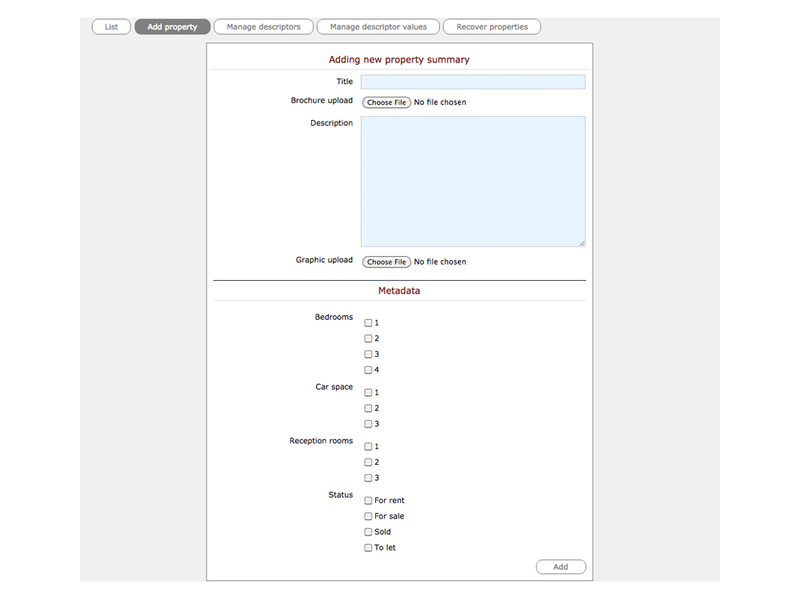Screen dimensions: 800x600
Task: Check the For sale status box
Action: pyautogui.click(x=368, y=517)
